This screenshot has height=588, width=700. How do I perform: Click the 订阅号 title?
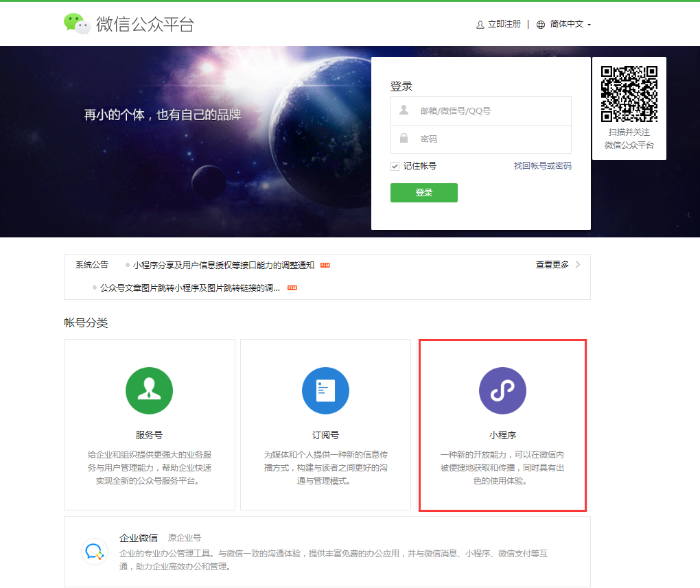pos(325,435)
